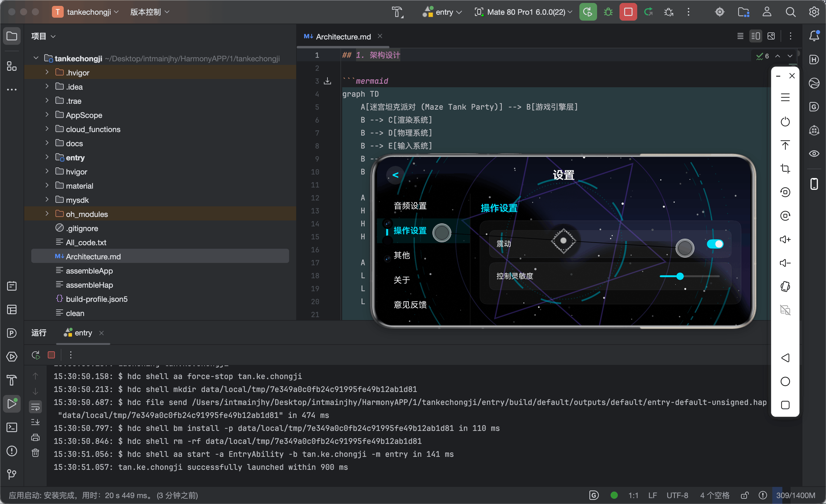Click the back arrow in emulator settings
This screenshot has height=504, width=826.
(x=396, y=175)
